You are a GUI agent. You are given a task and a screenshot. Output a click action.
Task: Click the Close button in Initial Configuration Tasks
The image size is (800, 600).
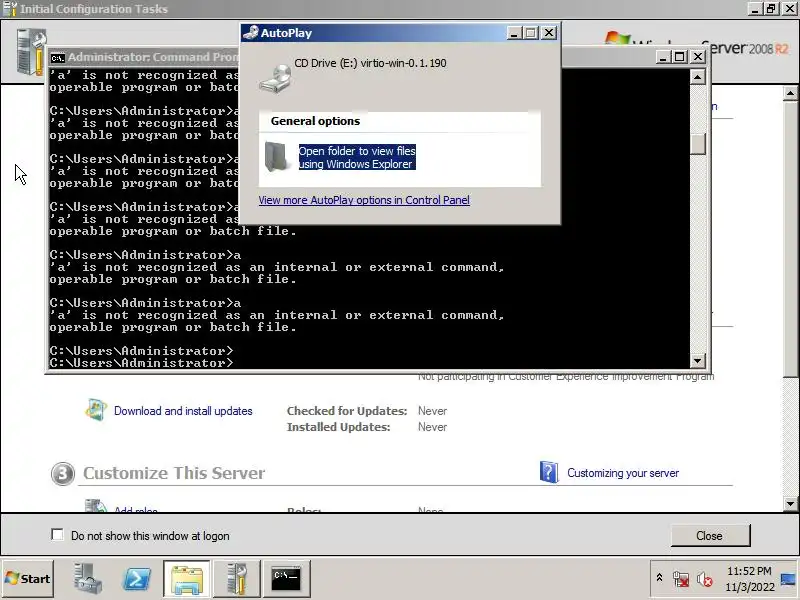click(710, 536)
